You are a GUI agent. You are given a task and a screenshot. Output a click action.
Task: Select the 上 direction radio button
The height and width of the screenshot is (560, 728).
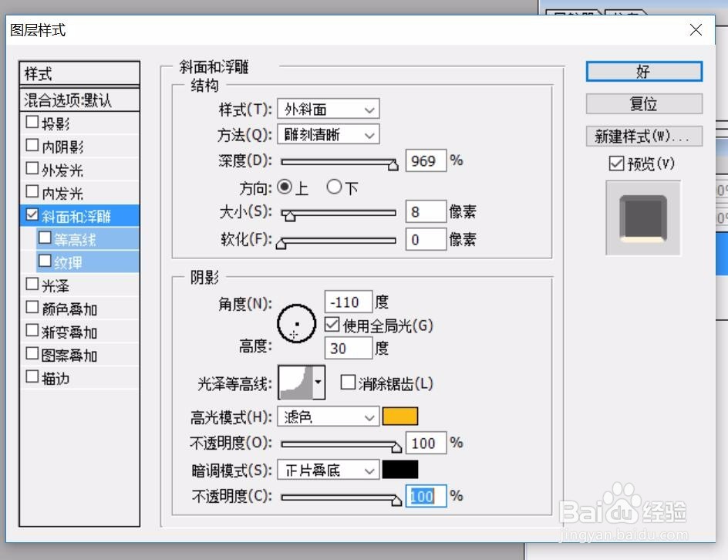coord(285,187)
